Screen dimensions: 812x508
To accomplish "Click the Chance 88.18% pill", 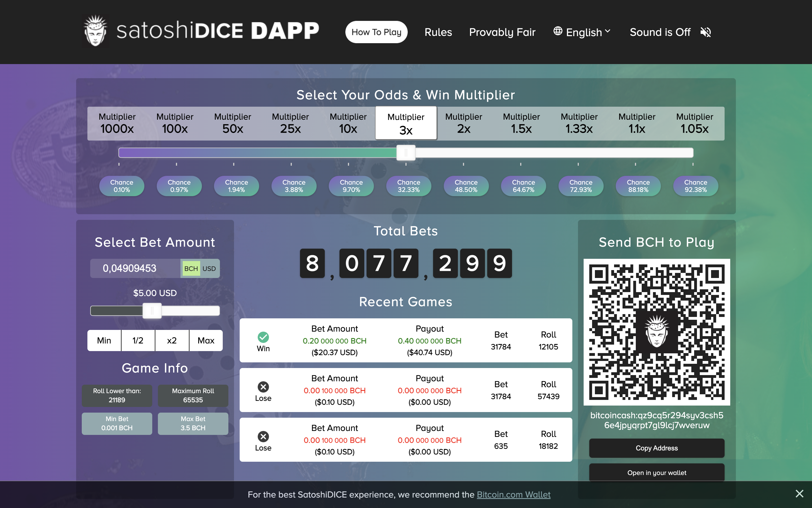I will coord(638,186).
